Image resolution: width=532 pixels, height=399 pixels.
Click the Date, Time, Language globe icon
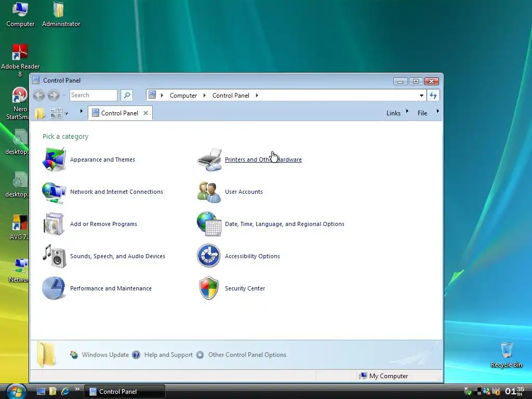(209, 224)
